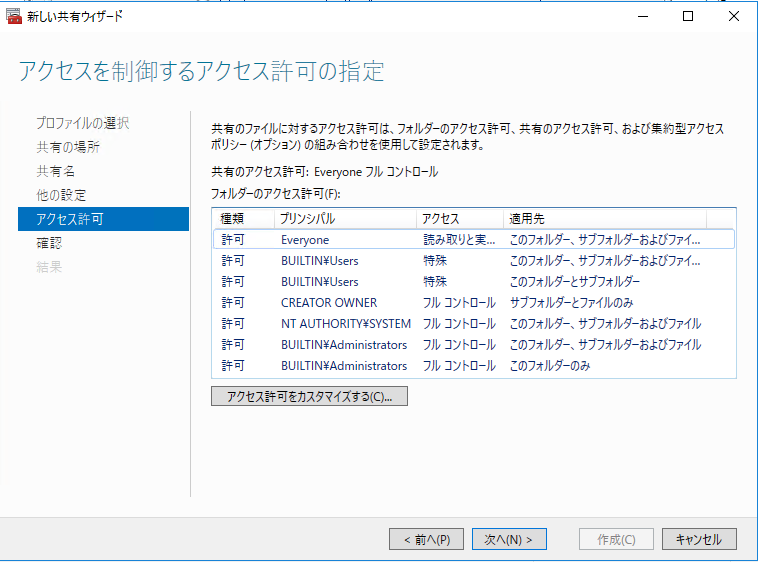Click the 種類 column header
Image resolution: width=758 pixels, height=562 pixels.
243,219
